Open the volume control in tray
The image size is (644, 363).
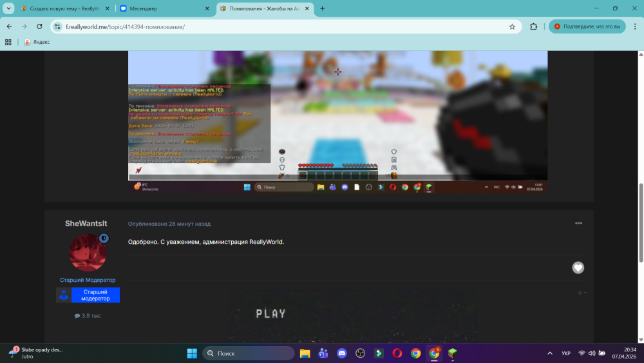(x=592, y=353)
